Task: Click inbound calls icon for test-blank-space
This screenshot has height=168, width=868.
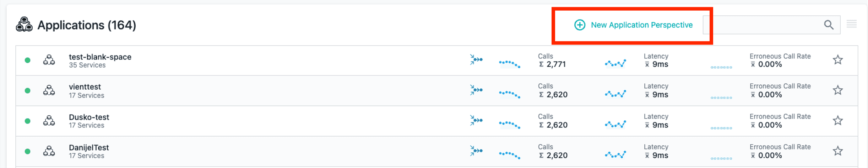Action: 476,60
